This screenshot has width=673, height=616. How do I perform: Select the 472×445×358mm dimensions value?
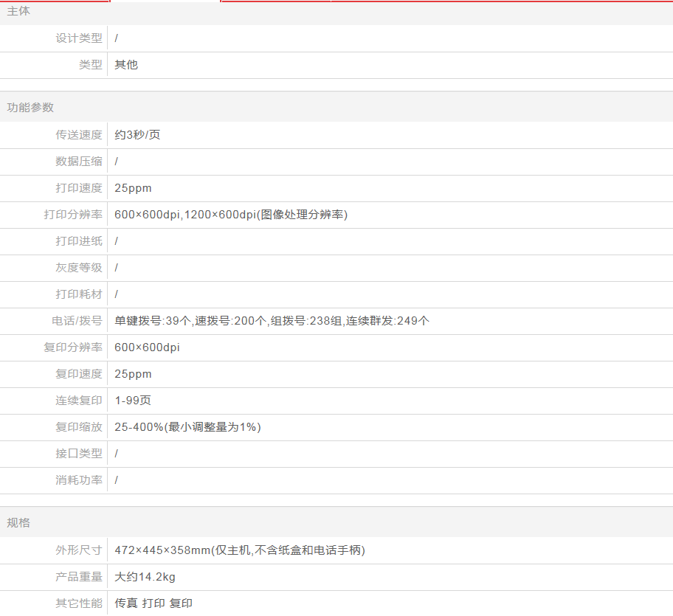pyautogui.click(x=240, y=550)
